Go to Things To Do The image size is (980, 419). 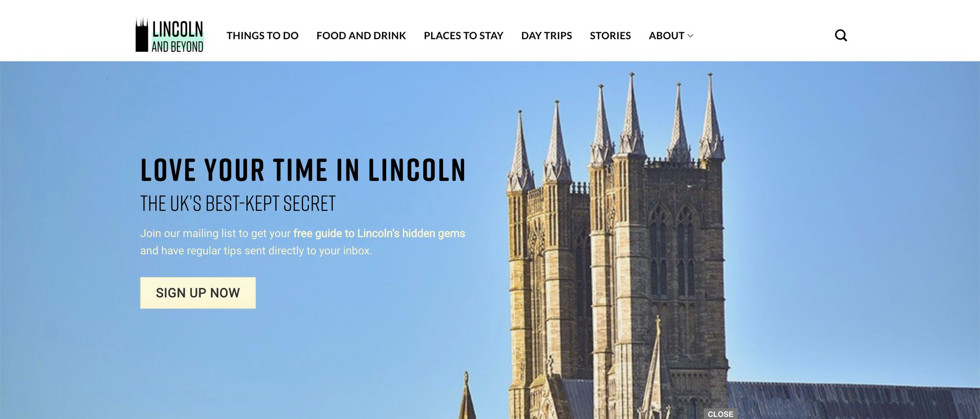pyautogui.click(x=262, y=36)
